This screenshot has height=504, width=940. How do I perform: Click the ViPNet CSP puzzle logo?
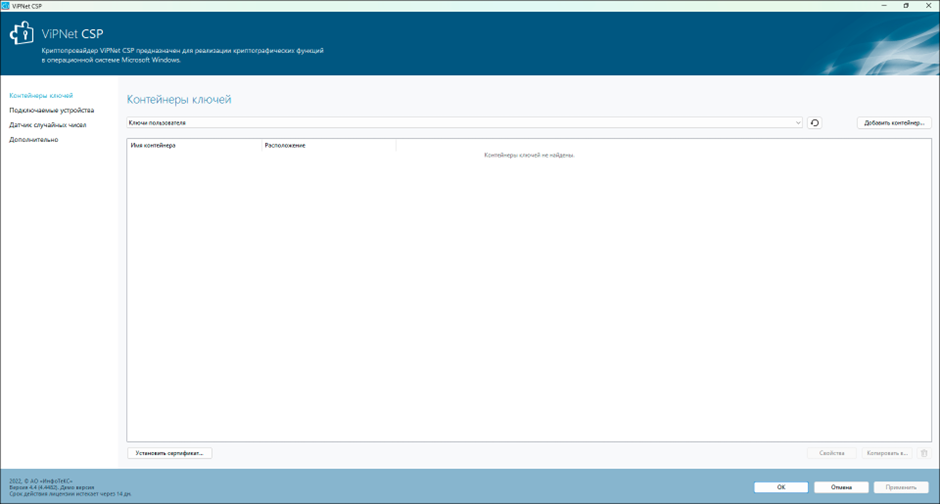(22, 34)
